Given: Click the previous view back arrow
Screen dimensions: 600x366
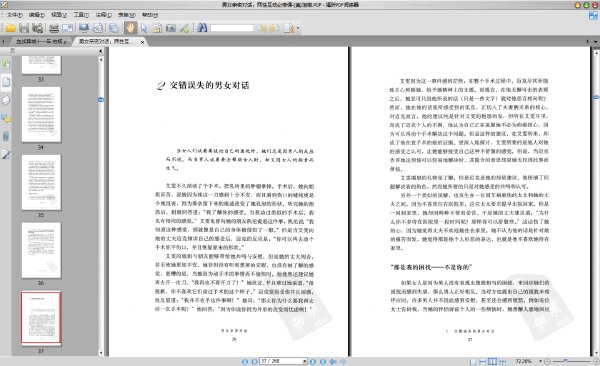Looking at the screenshot, I should (333, 361).
